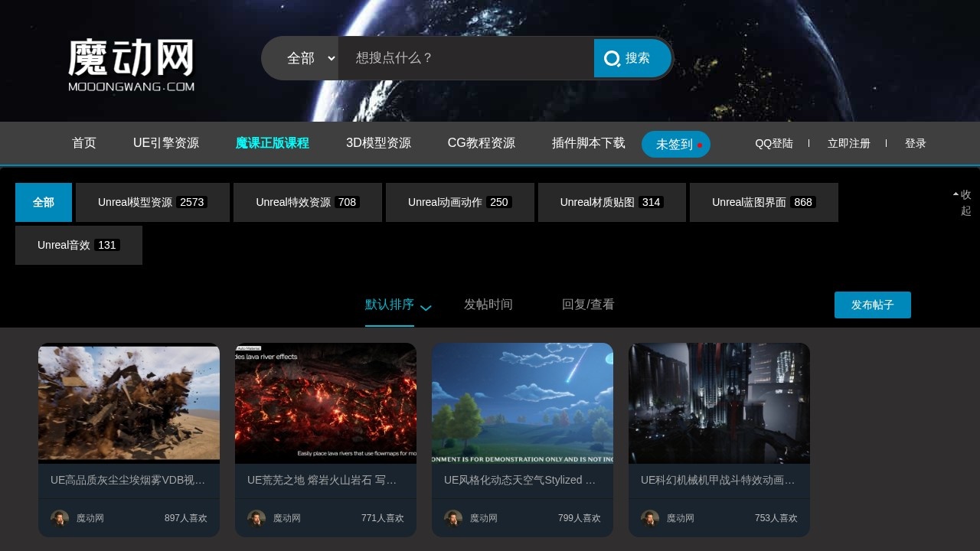
Task: Switch to the 发帖时间 sort tab
Action: [488, 305]
